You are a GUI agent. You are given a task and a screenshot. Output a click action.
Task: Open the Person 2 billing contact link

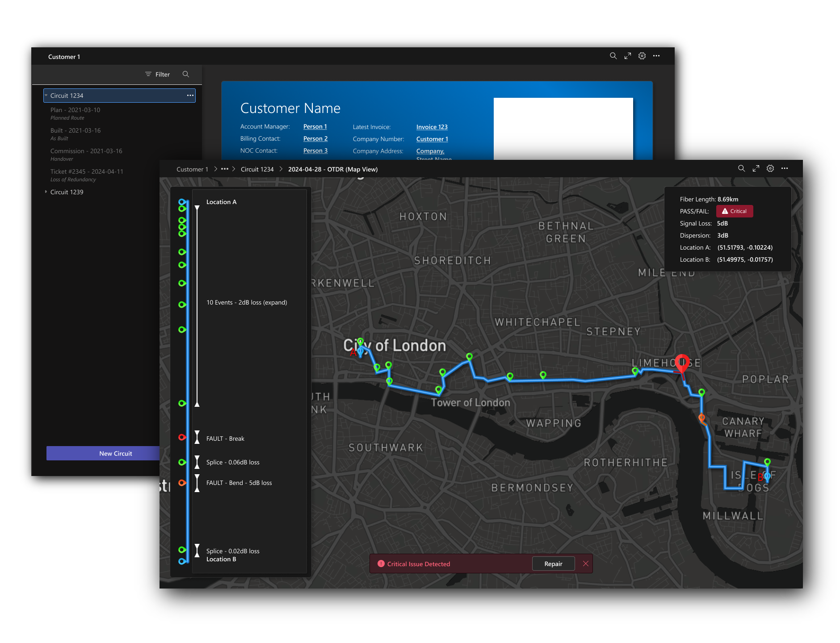click(x=315, y=138)
